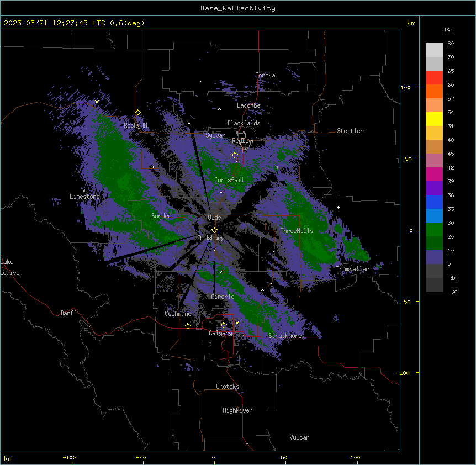
Task: Click the Stettler city label
Action: 350,131
